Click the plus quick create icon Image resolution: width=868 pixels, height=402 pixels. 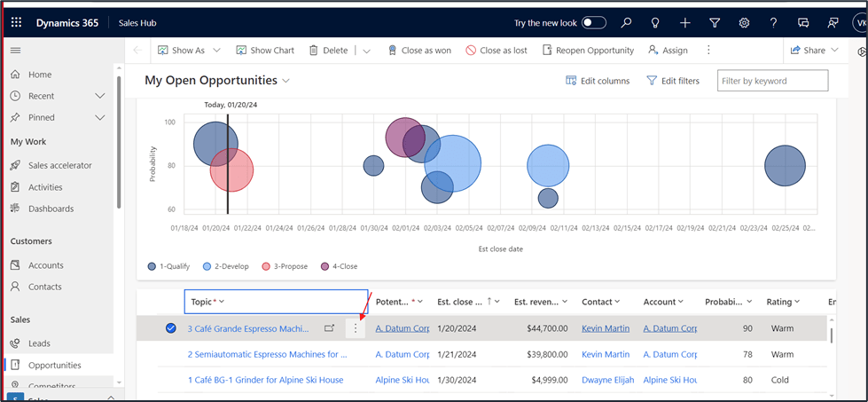(684, 22)
